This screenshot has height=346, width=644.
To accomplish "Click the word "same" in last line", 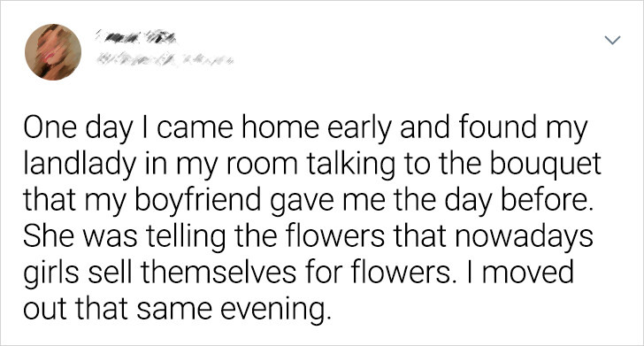I will (174, 308).
